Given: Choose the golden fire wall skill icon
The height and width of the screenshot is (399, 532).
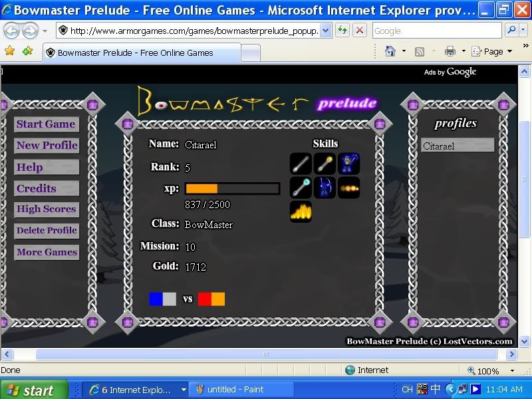Looking at the screenshot, I should click(x=301, y=211).
